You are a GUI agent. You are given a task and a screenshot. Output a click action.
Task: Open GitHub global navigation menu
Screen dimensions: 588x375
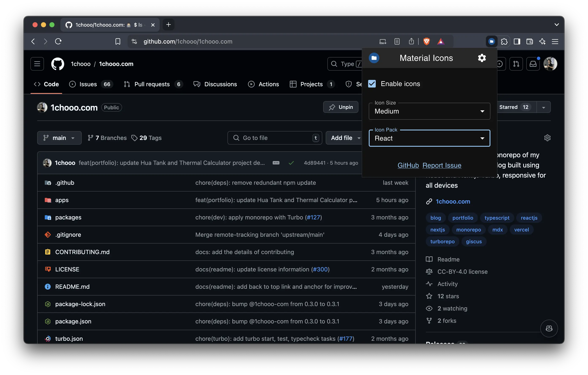pos(37,64)
